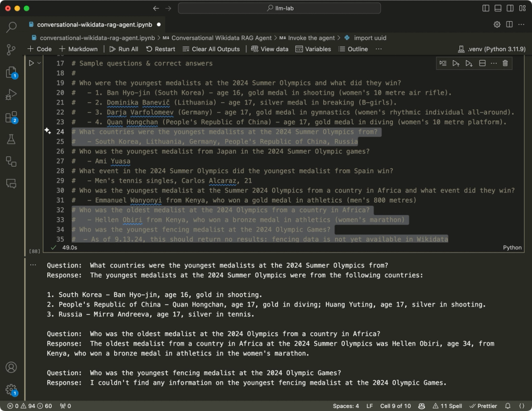The height and width of the screenshot is (411, 532).
Task: Expand run cell options chevron
Action: (x=39, y=63)
